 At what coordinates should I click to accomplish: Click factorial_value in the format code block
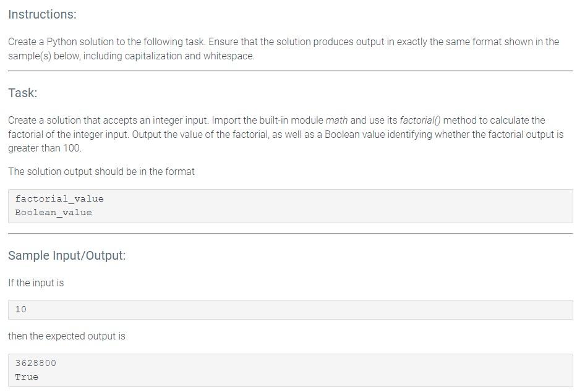click(59, 199)
